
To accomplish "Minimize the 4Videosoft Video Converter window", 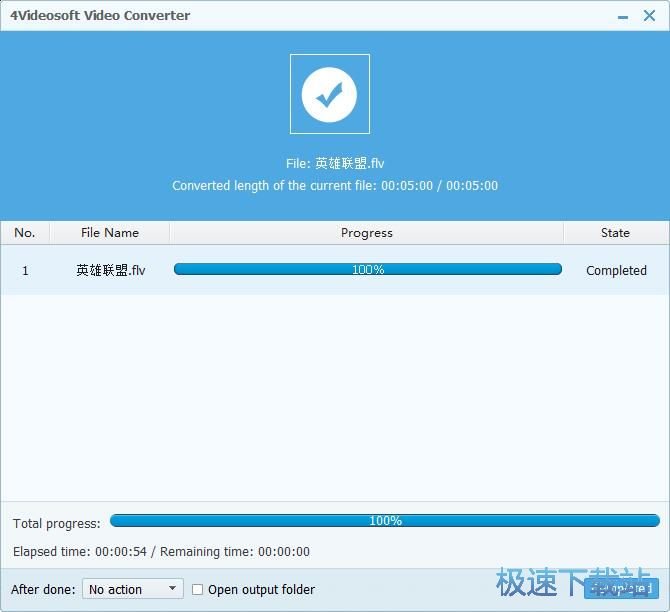I will (x=623, y=17).
